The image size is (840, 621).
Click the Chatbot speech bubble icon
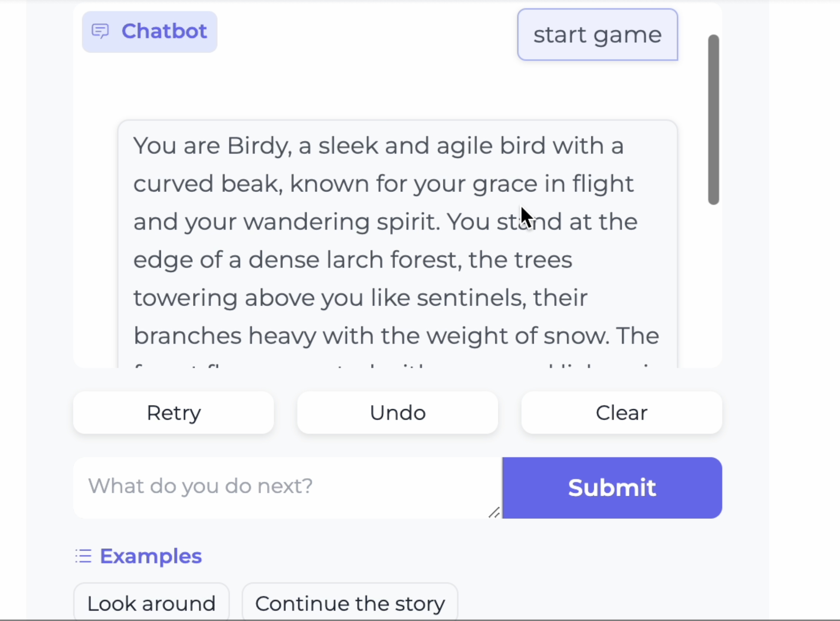(x=100, y=31)
